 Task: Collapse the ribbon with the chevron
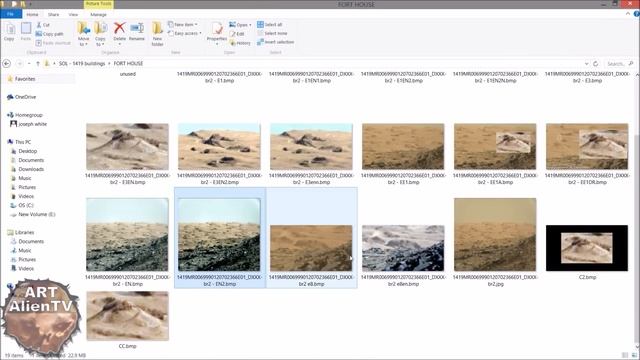pos(628,14)
